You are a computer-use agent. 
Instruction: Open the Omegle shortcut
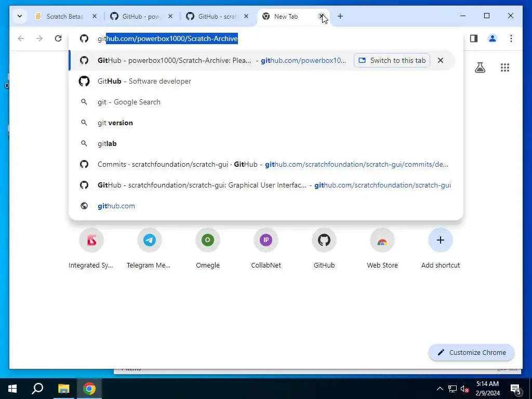point(208,249)
